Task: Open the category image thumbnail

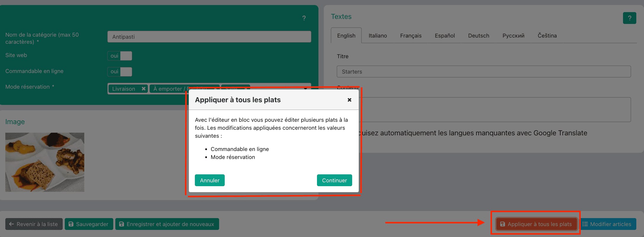Action: [45, 162]
